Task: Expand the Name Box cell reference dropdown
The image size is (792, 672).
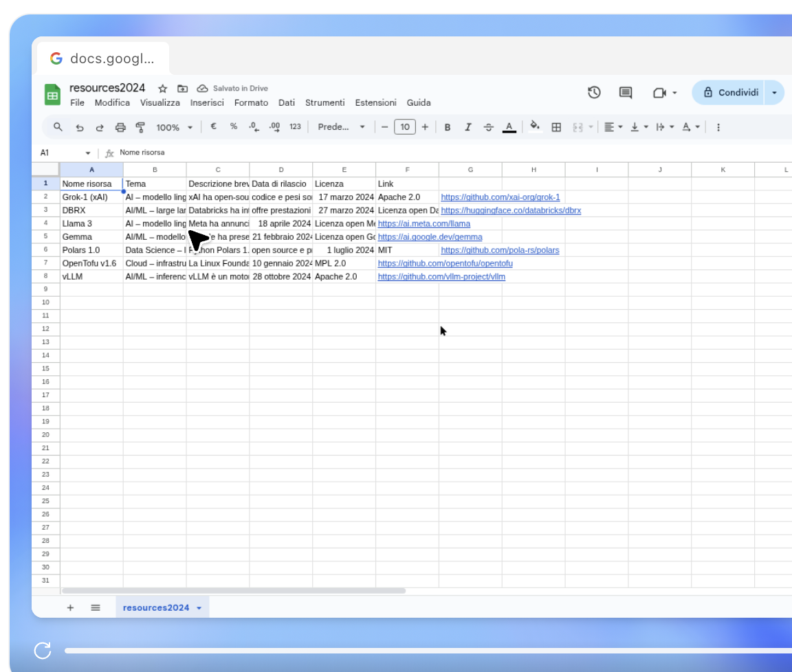Action: tap(88, 153)
